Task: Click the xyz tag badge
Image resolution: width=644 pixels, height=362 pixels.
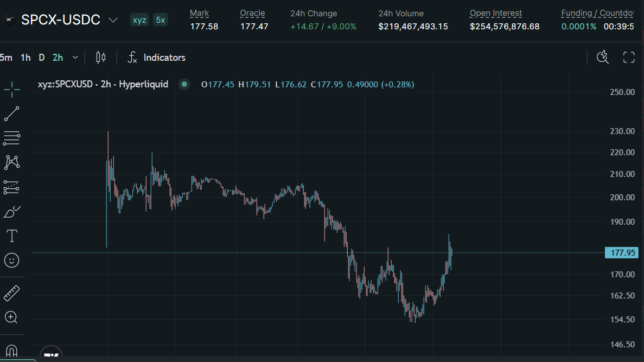Action: pyautogui.click(x=139, y=20)
